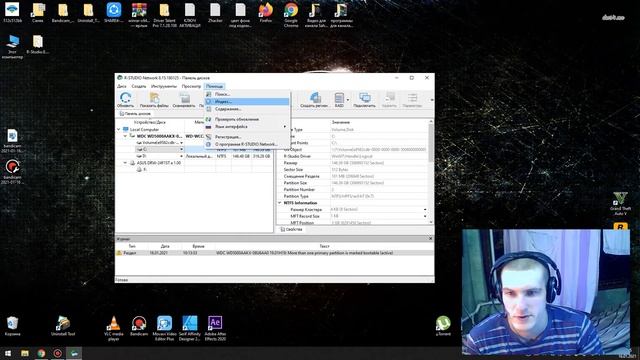
Task: Open the Uninstall Tool desktop shortcut
Action: click(63, 326)
